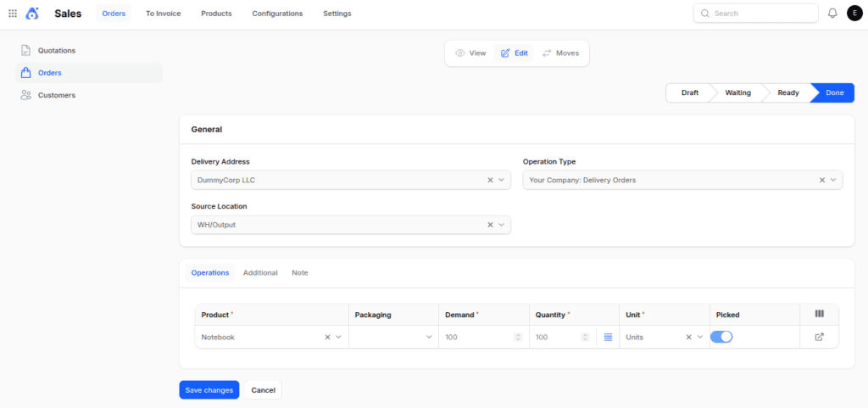
Task: Open the quantity lines list icon
Action: pyautogui.click(x=608, y=337)
